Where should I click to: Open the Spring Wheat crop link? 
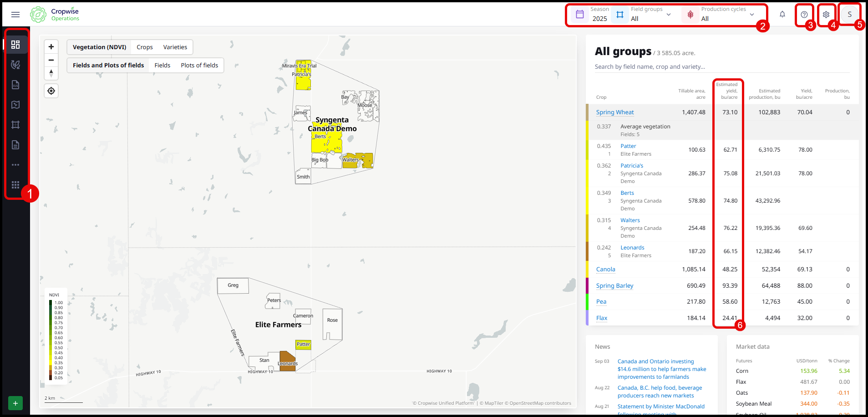point(614,112)
